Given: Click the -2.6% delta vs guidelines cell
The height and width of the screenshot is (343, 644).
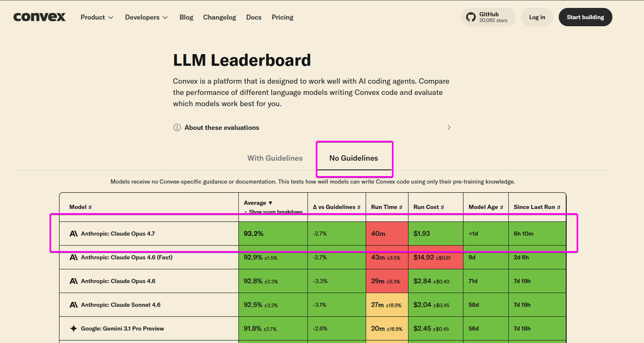Looking at the screenshot, I should 336,329.
